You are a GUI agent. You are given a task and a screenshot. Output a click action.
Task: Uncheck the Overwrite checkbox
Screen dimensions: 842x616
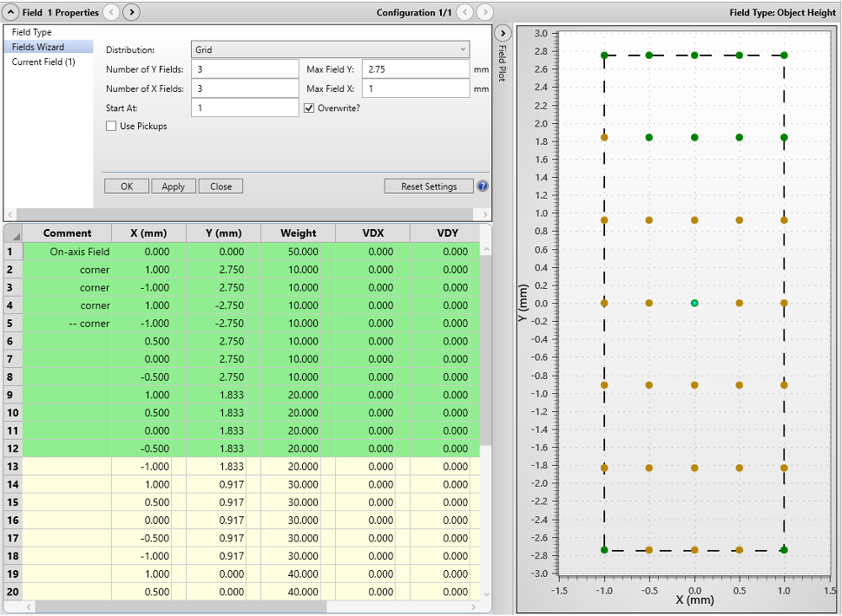pyautogui.click(x=310, y=108)
